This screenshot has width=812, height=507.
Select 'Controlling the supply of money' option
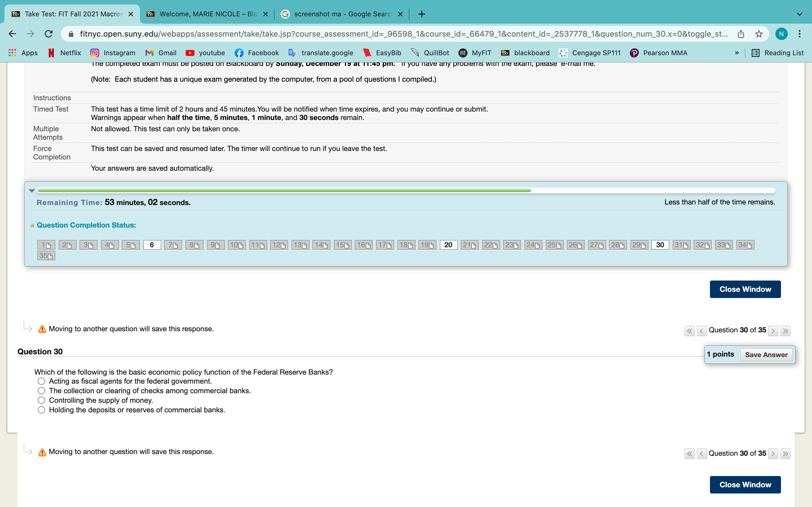point(41,400)
